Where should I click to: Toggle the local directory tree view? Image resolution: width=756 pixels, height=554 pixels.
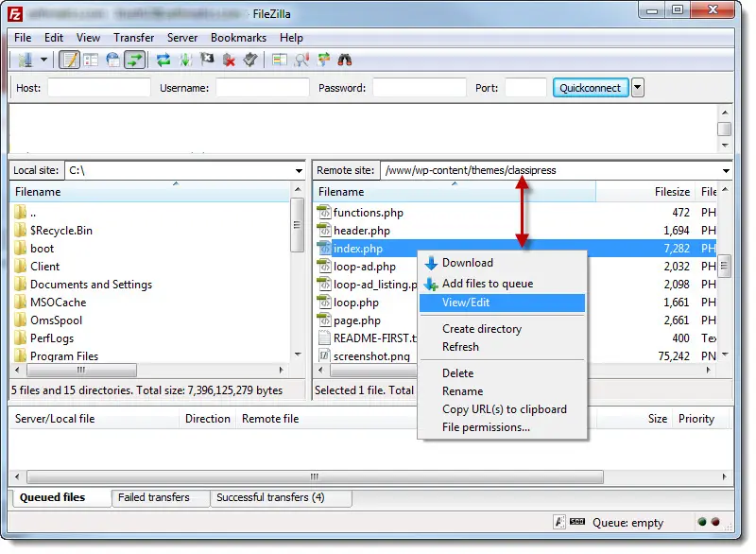pyautogui.click(x=91, y=60)
